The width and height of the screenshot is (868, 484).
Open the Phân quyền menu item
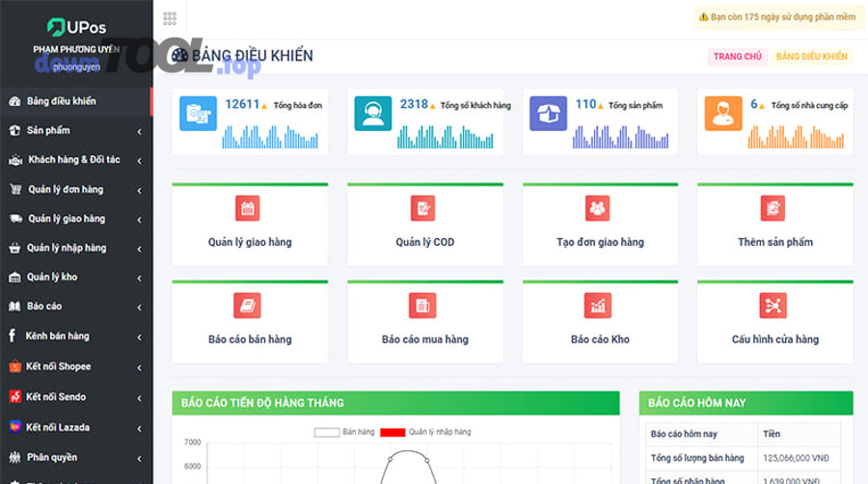coord(76,457)
